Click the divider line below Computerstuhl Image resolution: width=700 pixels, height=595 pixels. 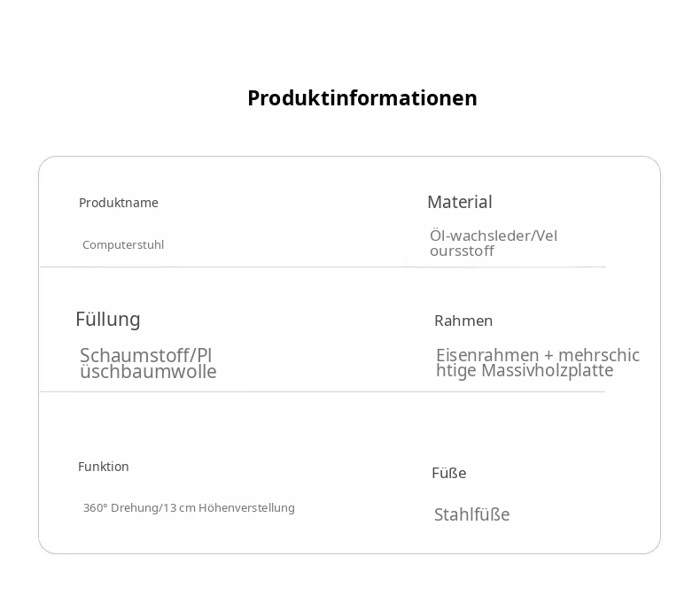coord(323,267)
